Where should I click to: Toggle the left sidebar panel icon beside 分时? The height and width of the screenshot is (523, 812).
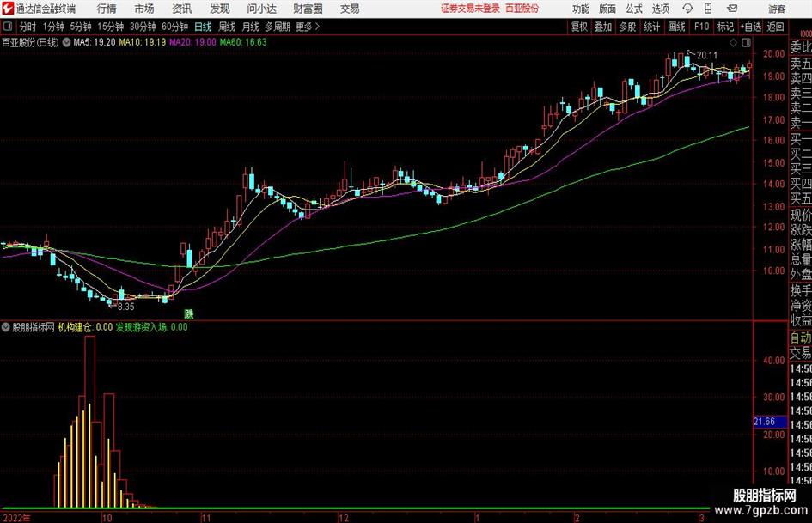point(8,26)
